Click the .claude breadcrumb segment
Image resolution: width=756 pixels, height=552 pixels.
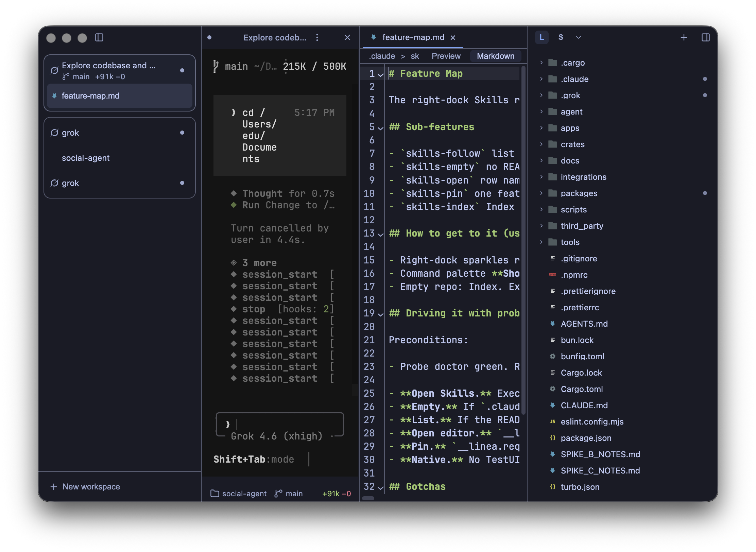point(382,56)
